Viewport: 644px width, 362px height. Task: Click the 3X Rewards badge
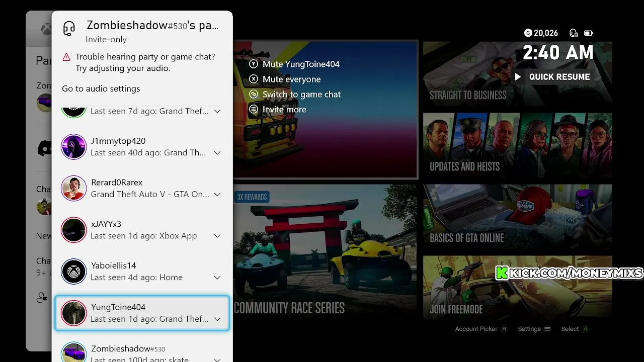coord(252,197)
